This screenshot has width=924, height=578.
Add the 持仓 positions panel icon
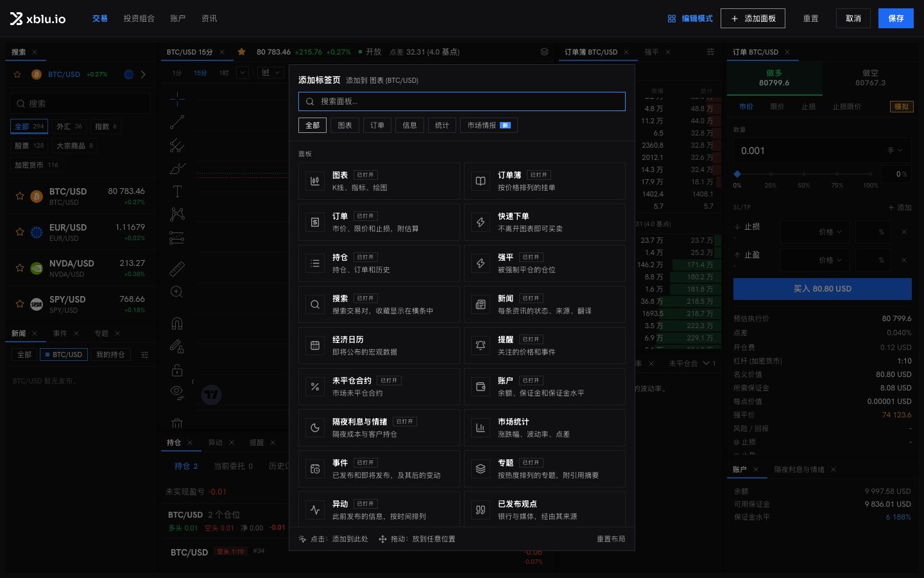tap(315, 263)
